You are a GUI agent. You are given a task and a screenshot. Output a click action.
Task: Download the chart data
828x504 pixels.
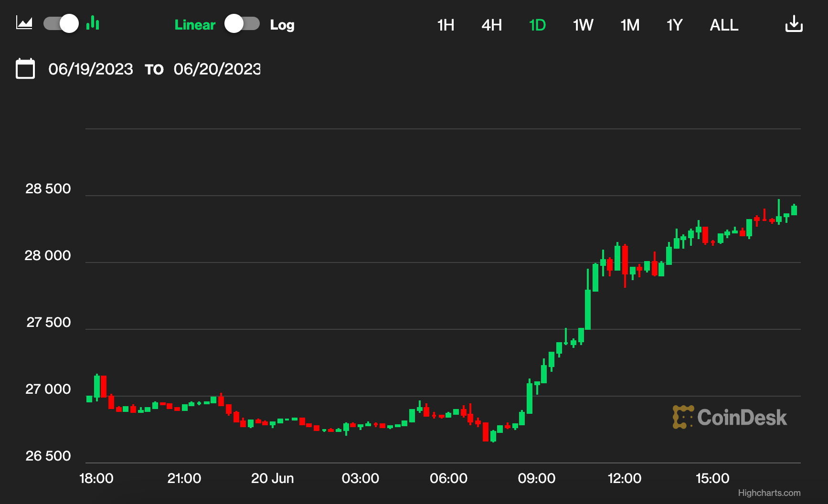pos(794,23)
